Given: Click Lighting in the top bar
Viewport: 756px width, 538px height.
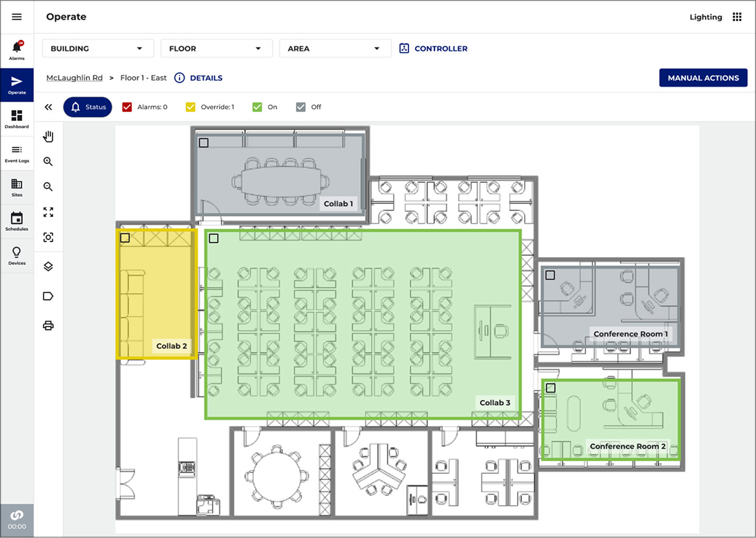Looking at the screenshot, I should coord(706,17).
